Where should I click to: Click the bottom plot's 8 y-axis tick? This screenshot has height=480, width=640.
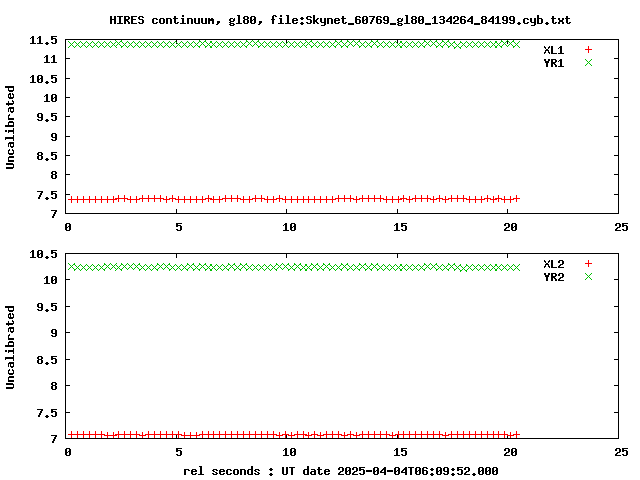click(54, 386)
